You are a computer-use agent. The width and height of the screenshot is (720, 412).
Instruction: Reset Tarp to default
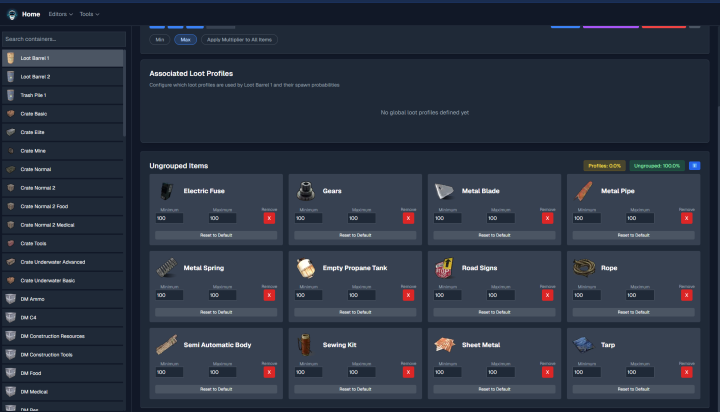point(633,389)
